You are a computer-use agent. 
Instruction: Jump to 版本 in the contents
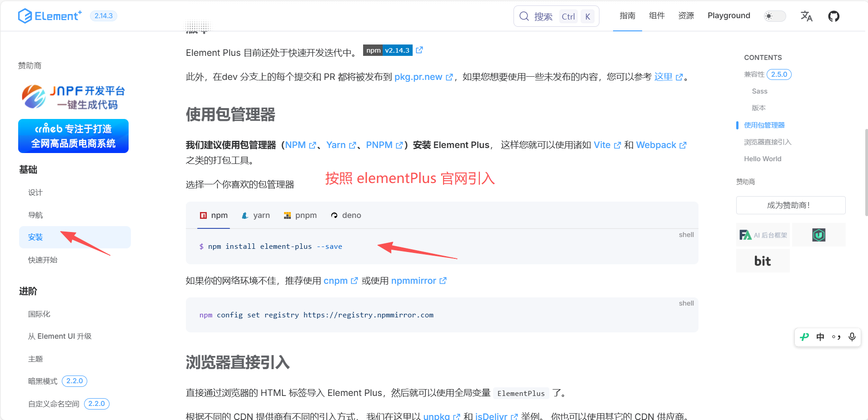[759, 108]
